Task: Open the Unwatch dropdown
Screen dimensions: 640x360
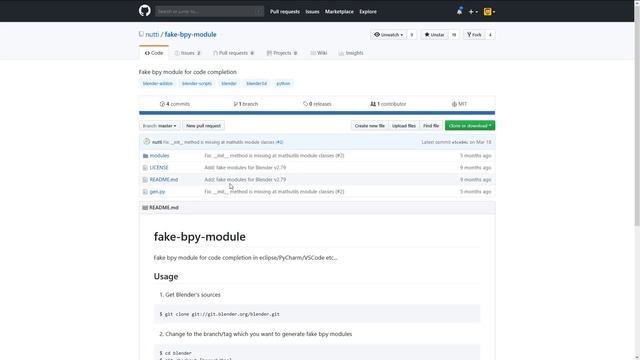Action: (389, 35)
